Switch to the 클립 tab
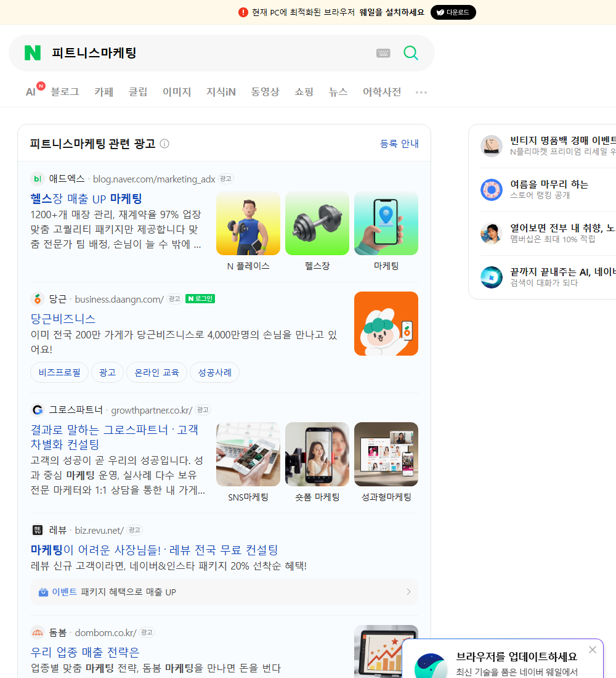This screenshot has width=616, height=678. 138,92
